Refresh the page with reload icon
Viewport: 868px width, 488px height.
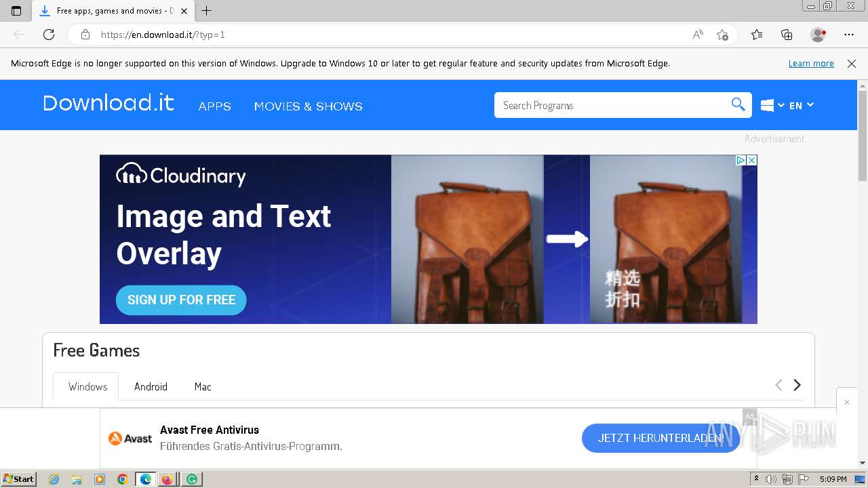click(49, 35)
